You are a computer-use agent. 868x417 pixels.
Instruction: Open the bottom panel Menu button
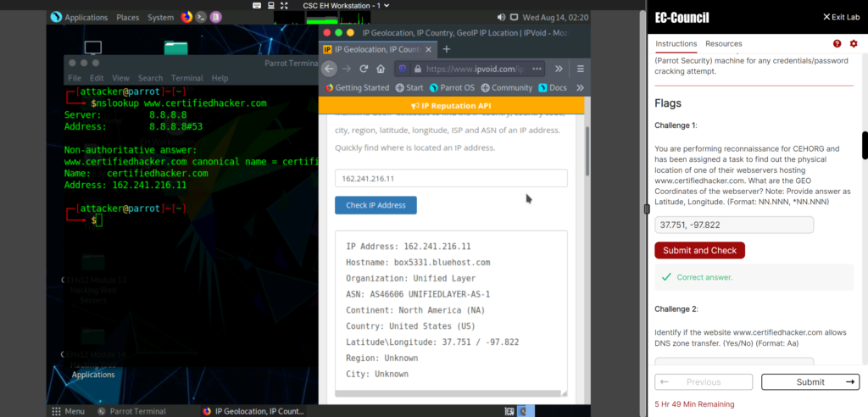point(68,411)
